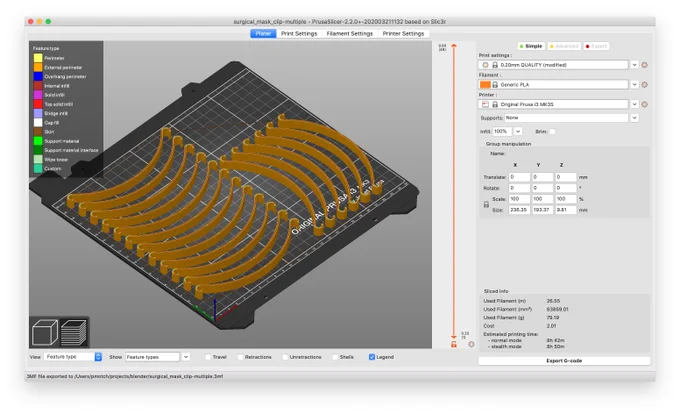Screen dimensions: 680x414
Task: Click lock icon beside Original Prusa i3 MK3S
Action: 495,104
